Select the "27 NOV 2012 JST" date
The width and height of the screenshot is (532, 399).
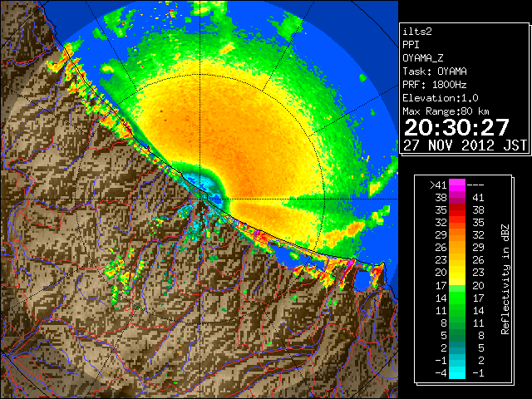(465, 145)
